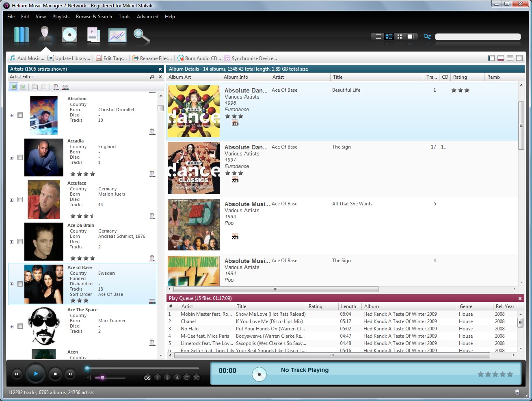
Task: Open the File menu
Action: click(11, 17)
